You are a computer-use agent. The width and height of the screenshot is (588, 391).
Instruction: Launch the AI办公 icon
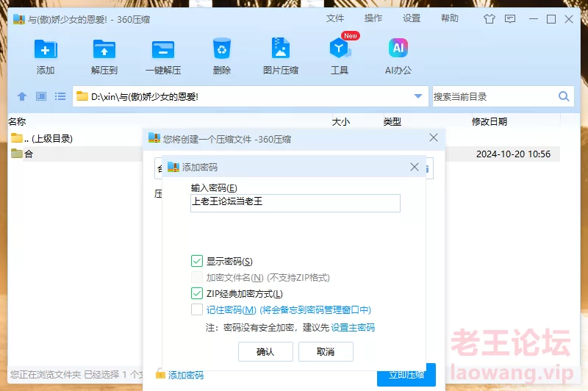[x=398, y=48]
